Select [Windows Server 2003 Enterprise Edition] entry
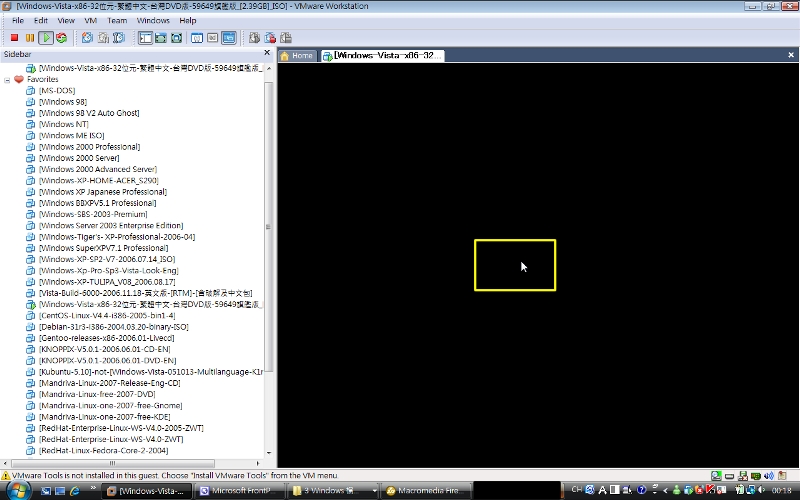Screen dimensions: 800x500 pos(111,226)
